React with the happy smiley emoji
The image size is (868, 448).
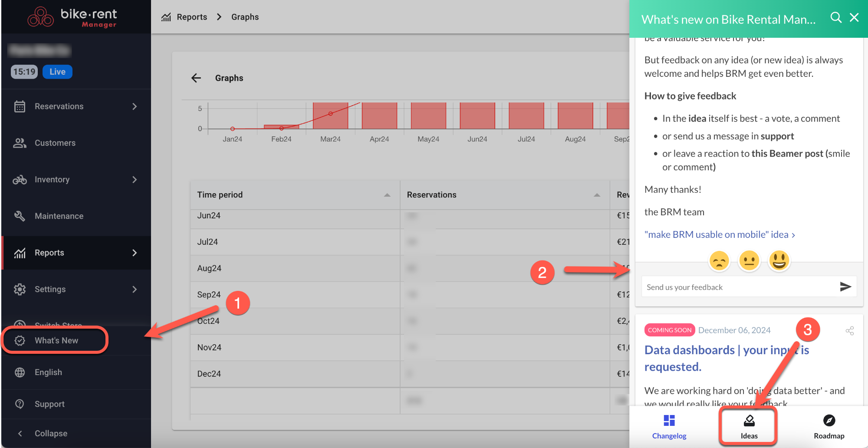779,261
